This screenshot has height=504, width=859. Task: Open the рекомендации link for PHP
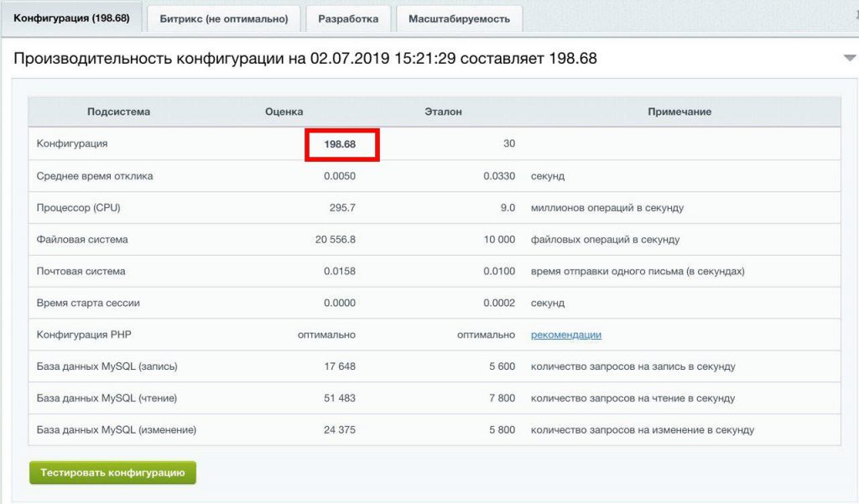point(565,335)
